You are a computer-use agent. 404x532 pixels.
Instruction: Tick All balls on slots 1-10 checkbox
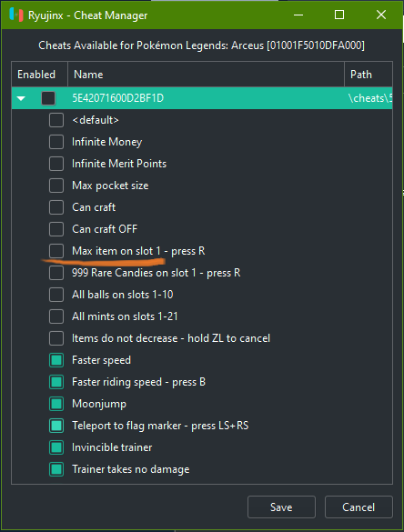coord(56,295)
